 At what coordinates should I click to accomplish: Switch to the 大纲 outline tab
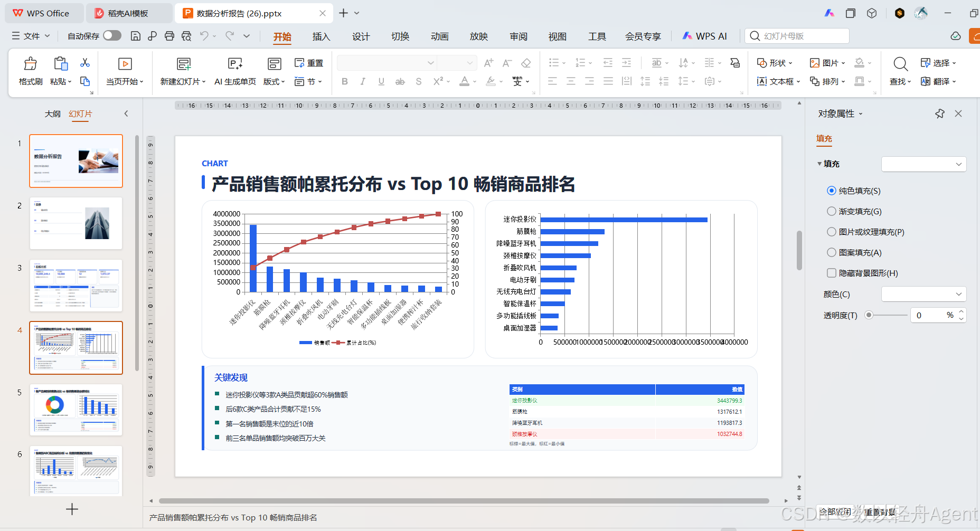52,113
